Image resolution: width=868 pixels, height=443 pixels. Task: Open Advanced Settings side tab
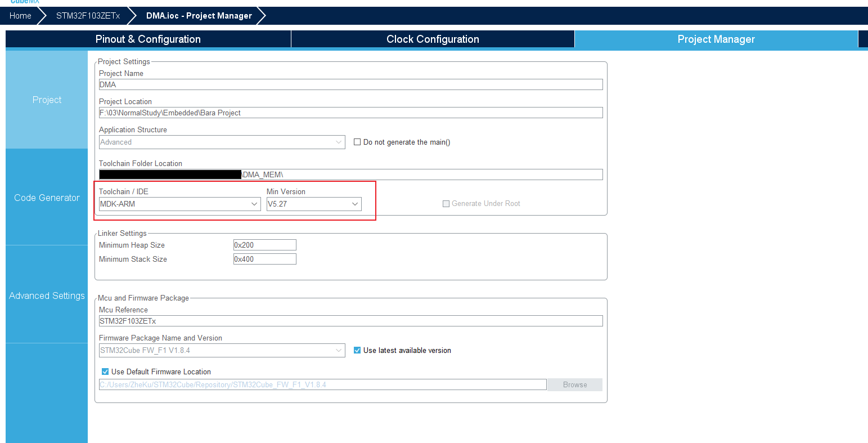[x=47, y=296]
